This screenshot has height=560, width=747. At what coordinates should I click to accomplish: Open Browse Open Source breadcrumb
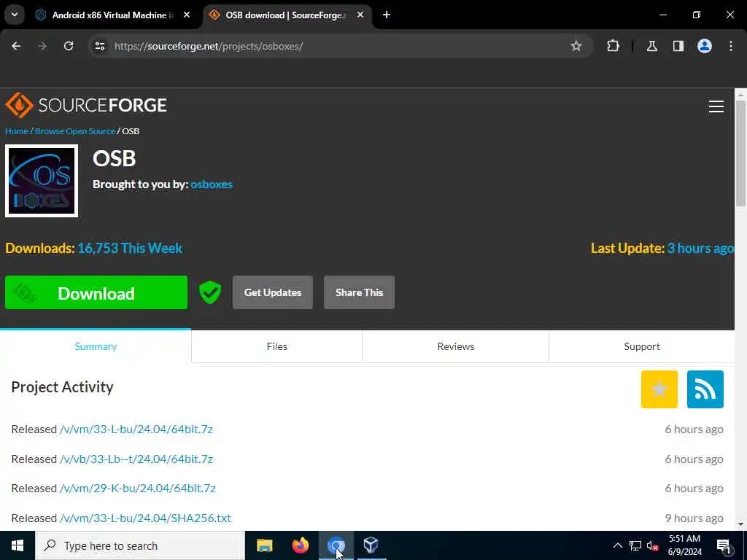(x=75, y=131)
